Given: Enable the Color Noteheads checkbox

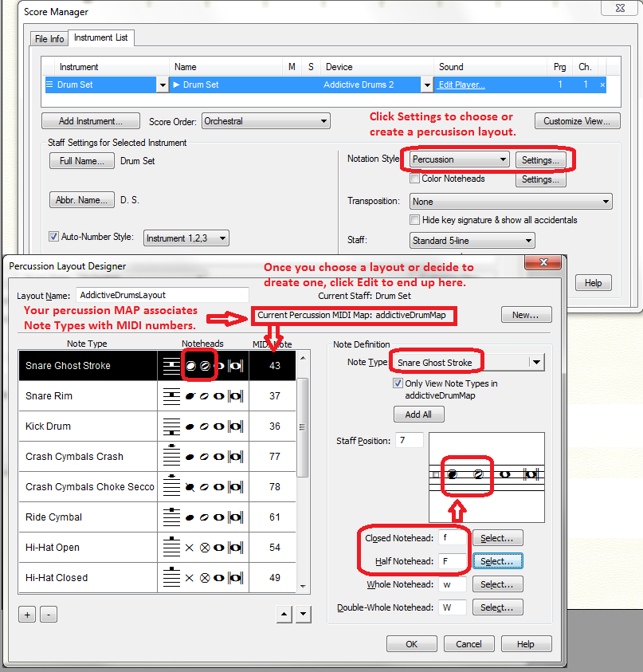Looking at the screenshot, I should [415, 179].
